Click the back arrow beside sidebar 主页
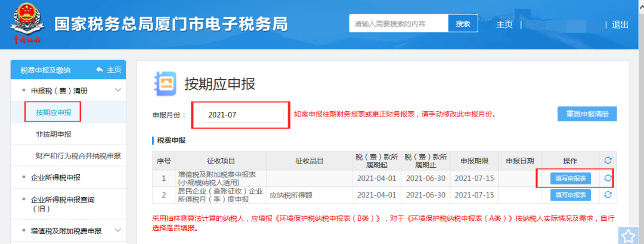Viewport: 644px width, 244px height. [x=99, y=70]
